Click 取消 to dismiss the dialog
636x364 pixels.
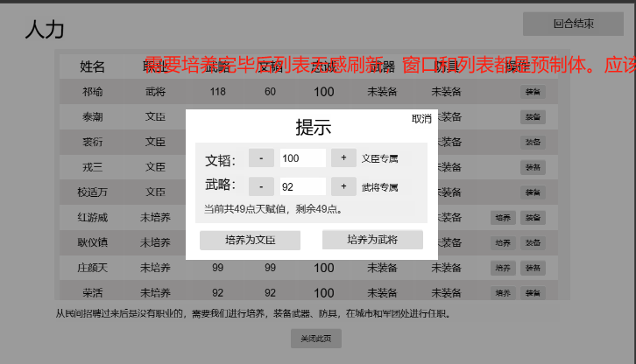[421, 119]
